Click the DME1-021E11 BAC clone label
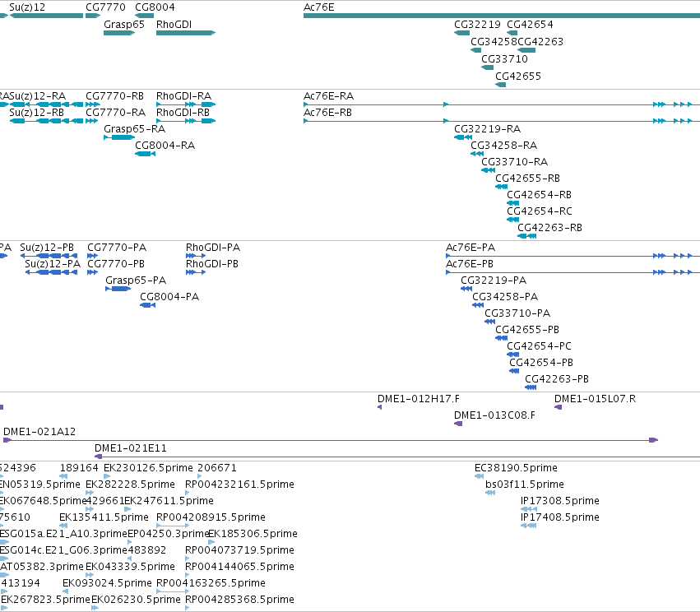700x612 pixels. [130, 448]
